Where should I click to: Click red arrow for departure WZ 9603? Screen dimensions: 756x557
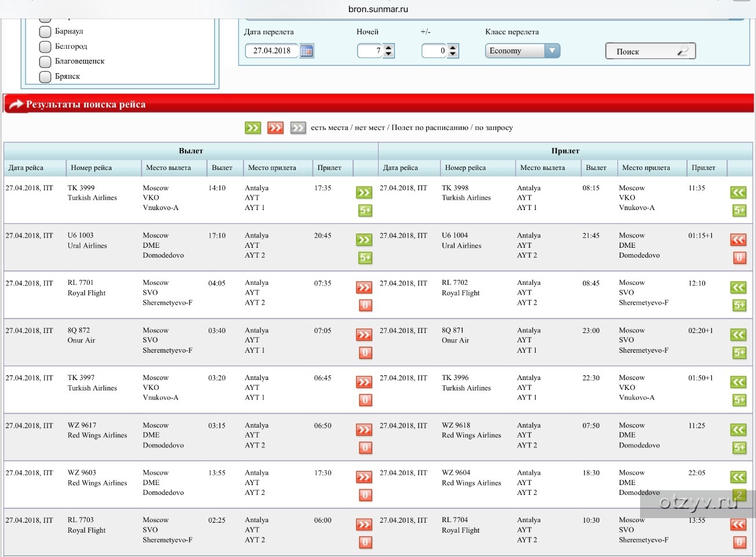tap(364, 478)
